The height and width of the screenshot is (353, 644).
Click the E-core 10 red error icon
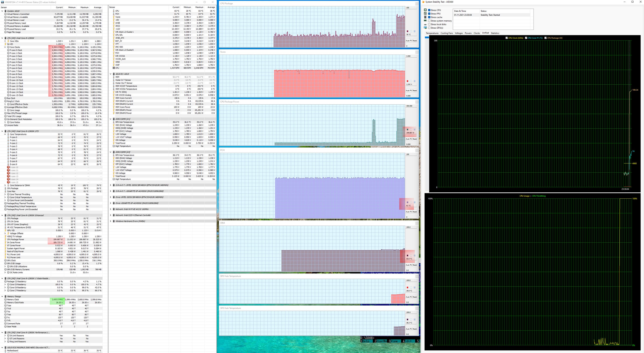click(x=8, y=167)
